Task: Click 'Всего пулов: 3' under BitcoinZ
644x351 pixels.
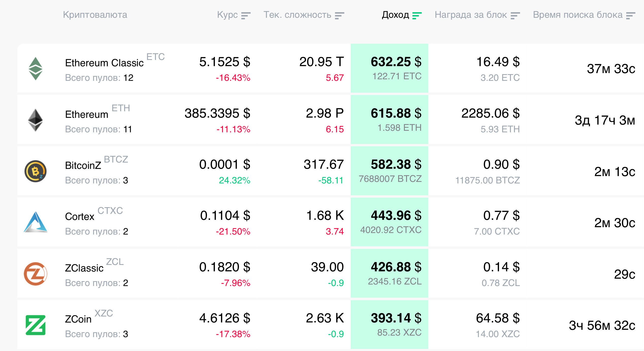Action: (x=96, y=180)
